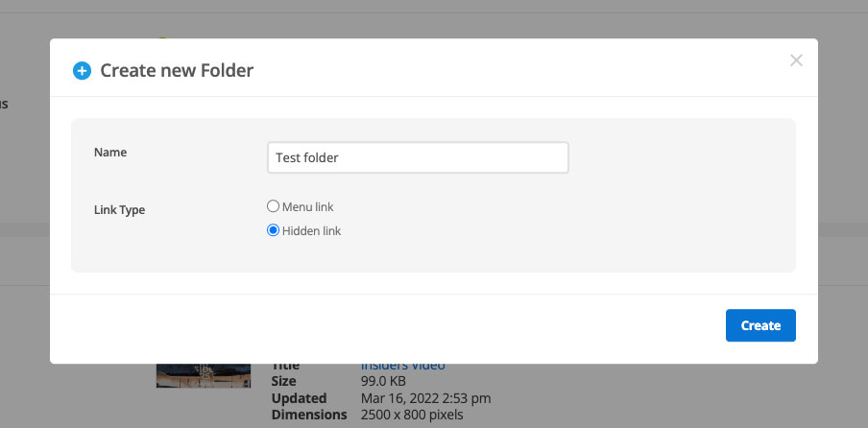
Task: Click the Create new Folder heading text
Action: 177,71
